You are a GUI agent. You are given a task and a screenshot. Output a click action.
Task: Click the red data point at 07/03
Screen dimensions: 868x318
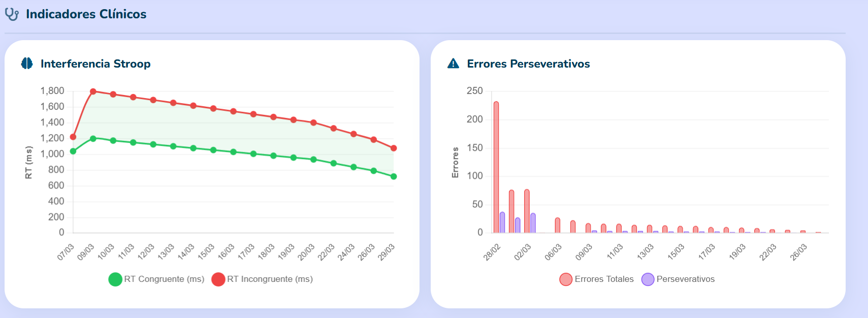[73, 137]
